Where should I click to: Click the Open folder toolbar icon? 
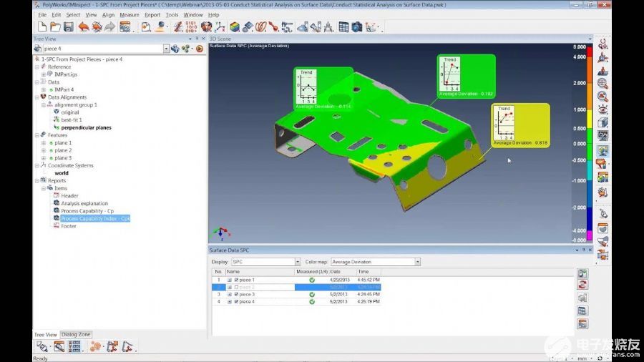click(55, 27)
